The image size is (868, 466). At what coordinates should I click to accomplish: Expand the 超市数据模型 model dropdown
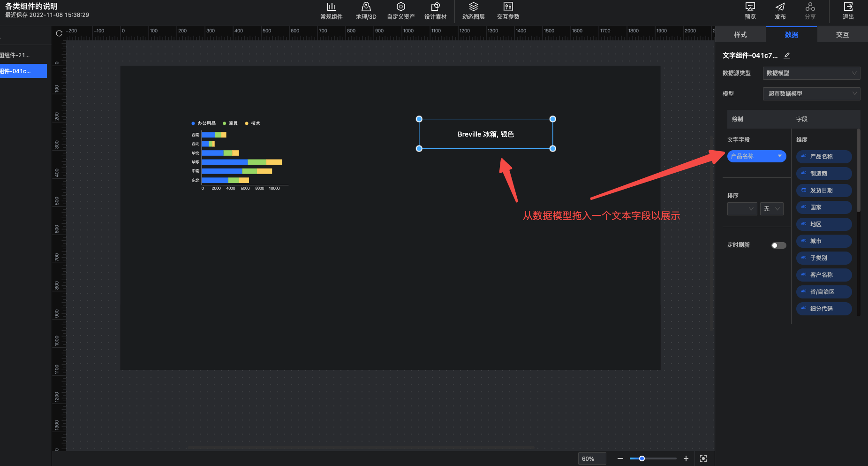coord(811,94)
